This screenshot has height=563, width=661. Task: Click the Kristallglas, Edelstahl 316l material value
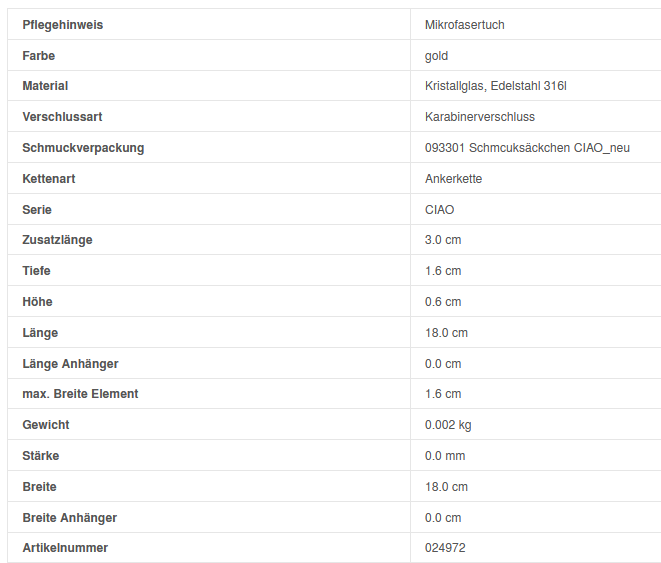pyautogui.click(x=495, y=86)
